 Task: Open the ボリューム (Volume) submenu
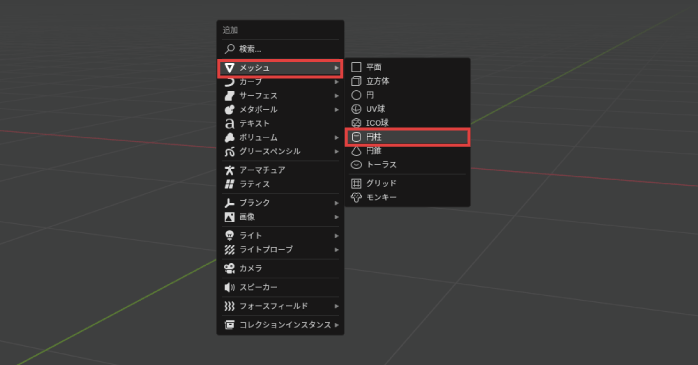(x=280, y=138)
